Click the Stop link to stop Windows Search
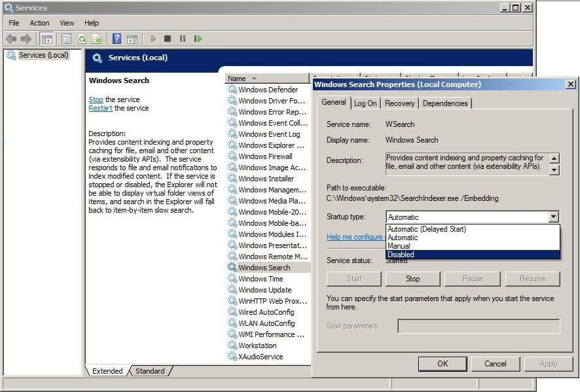Viewport: 580px width, 392px height. pos(96,99)
